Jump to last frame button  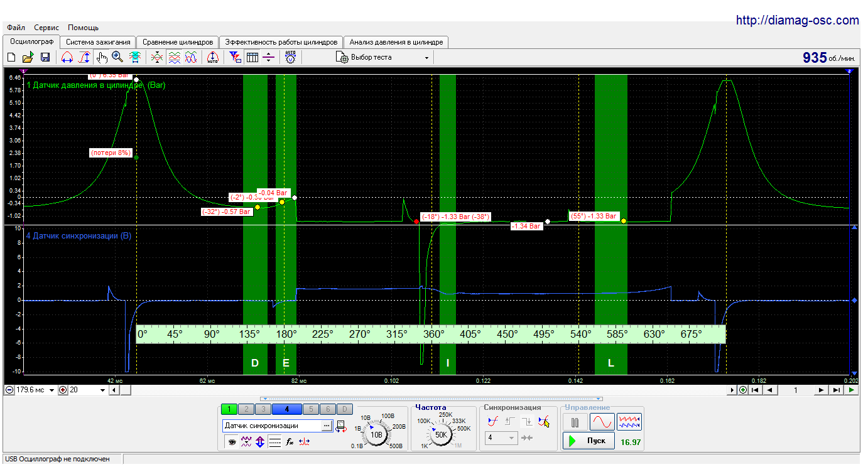coord(836,390)
